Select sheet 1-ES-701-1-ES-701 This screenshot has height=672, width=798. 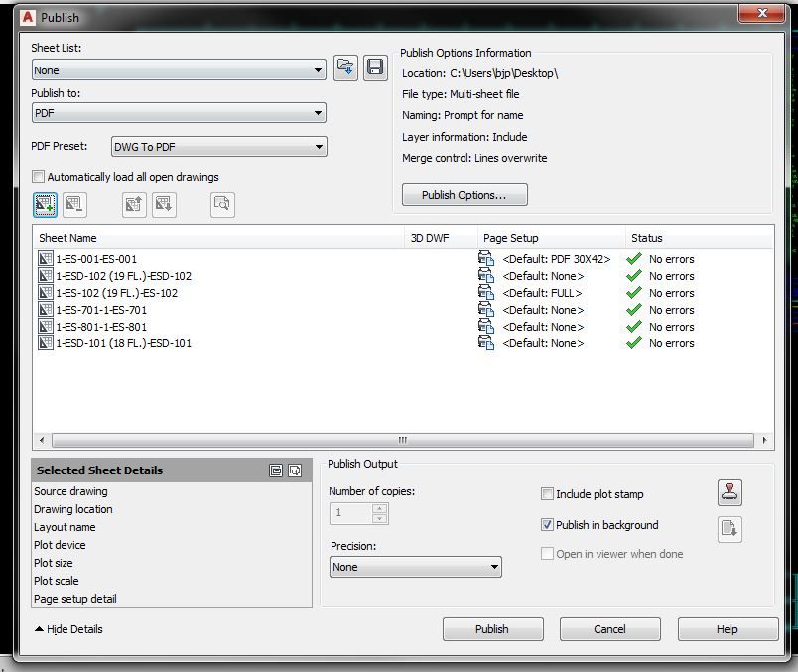pyautogui.click(x=101, y=309)
